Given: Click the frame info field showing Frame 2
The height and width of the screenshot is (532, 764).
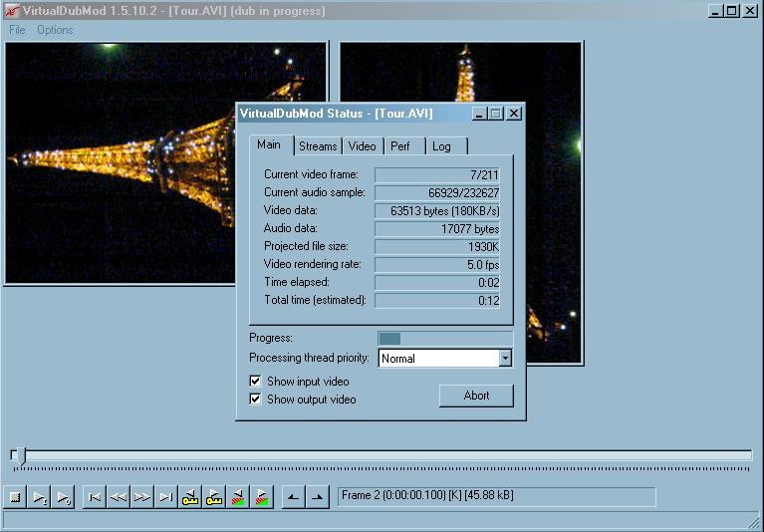Looking at the screenshot, I should (496, 496).
